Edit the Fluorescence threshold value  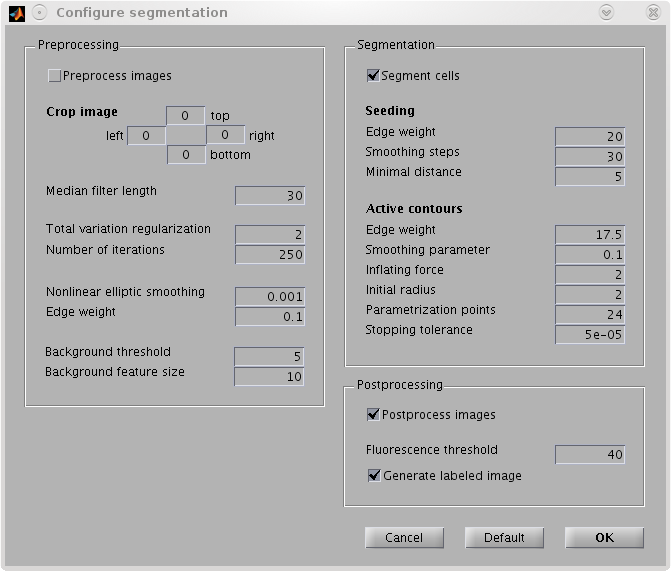click(590, 455)
